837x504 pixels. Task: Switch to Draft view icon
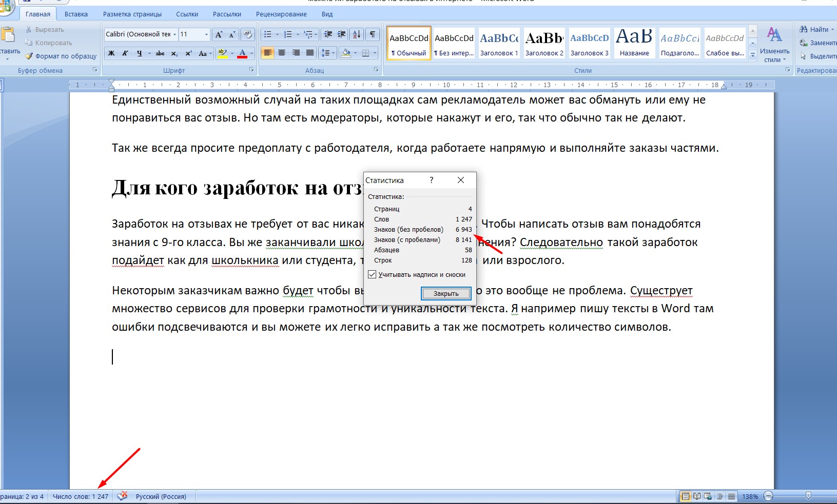pos(731,496)
